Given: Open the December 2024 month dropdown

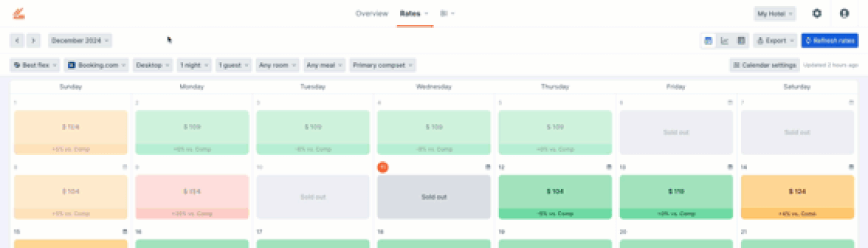Looking at the screenshot, I should pyautogui.click(x=80, y=41).
